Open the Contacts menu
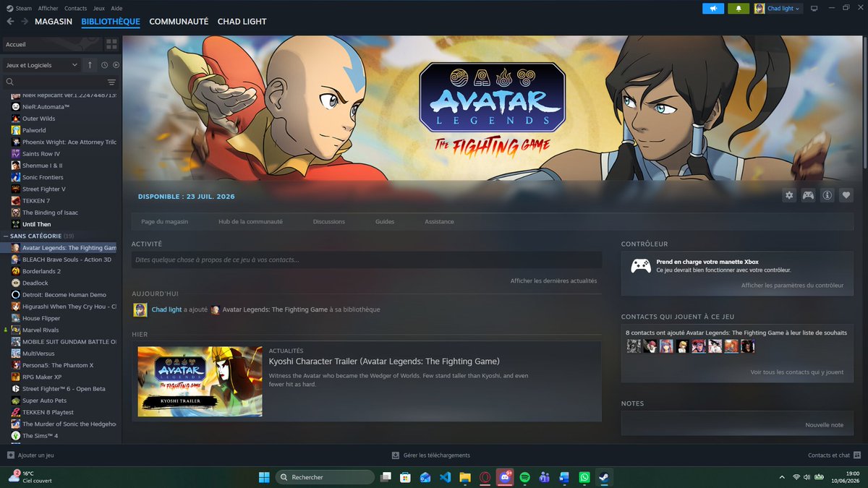This screenshot has height=488, width=868. [x=75, y=8]
